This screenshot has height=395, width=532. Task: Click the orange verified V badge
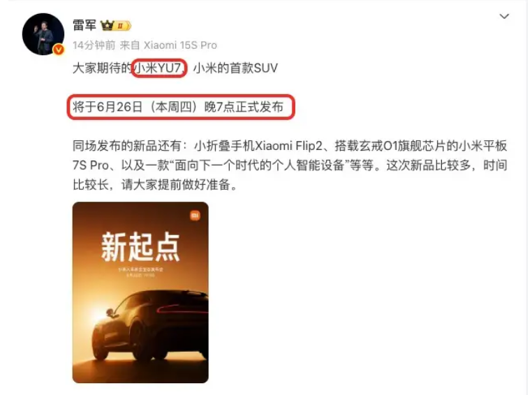coord(59,50)
